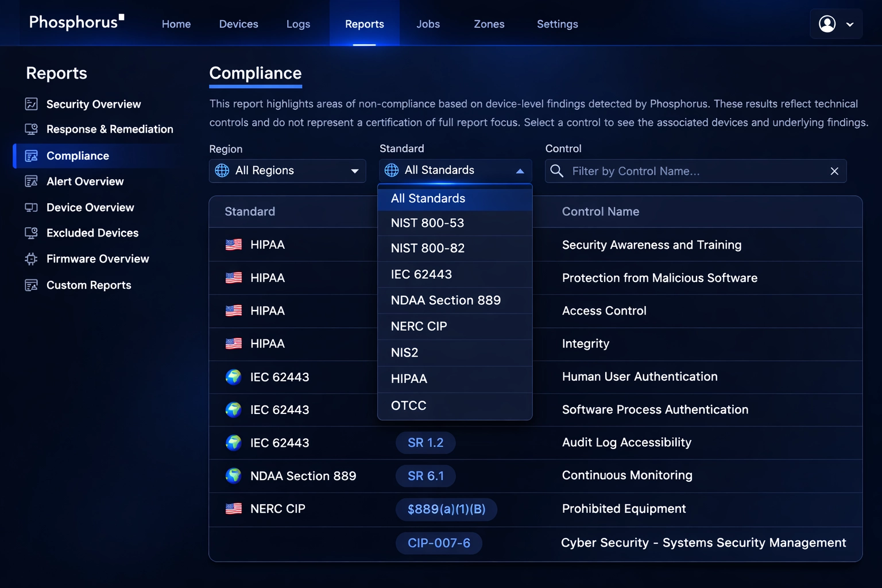Expand the user account menu arrow

tap(850, 24)
